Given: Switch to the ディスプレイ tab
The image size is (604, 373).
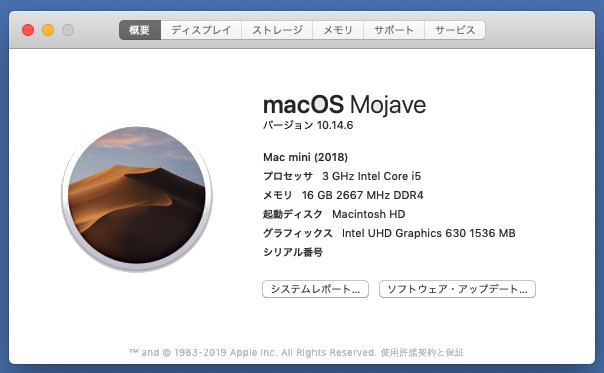Looking at the screenshot, I should pos(201,30).
